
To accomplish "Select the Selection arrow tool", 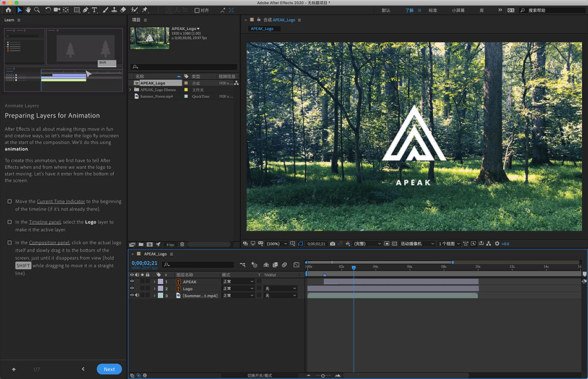I will tap(20, 10).
